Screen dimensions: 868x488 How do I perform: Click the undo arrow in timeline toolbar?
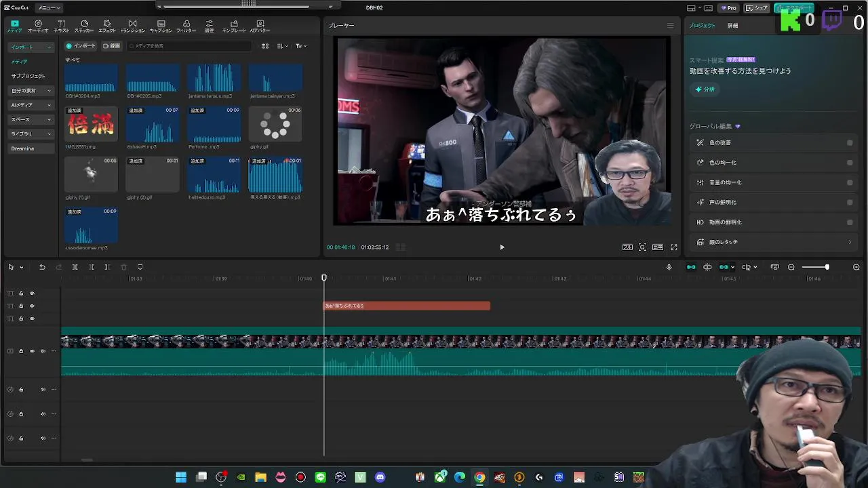42,267
